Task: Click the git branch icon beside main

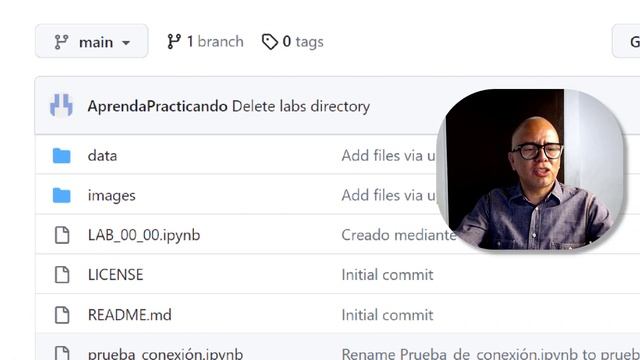Action: coord(61,42)
